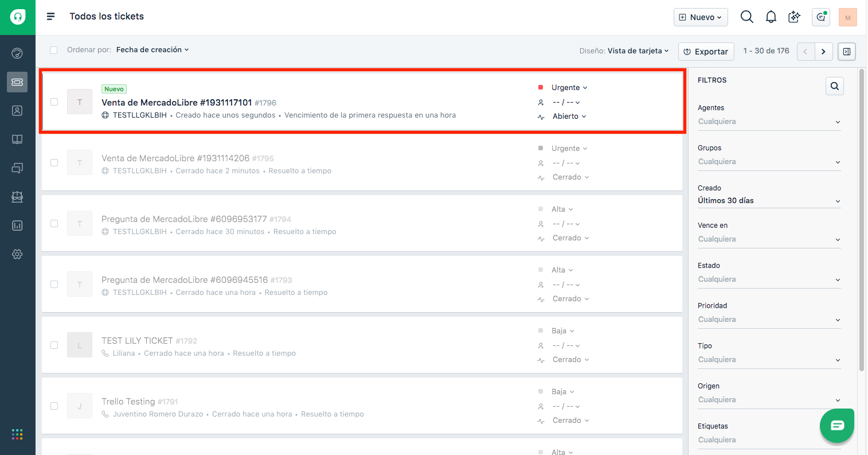The height and width of the screenshot is (455, 868).
Task: Click the avatar L on TEST LILY TICKET
Action: 80,345
